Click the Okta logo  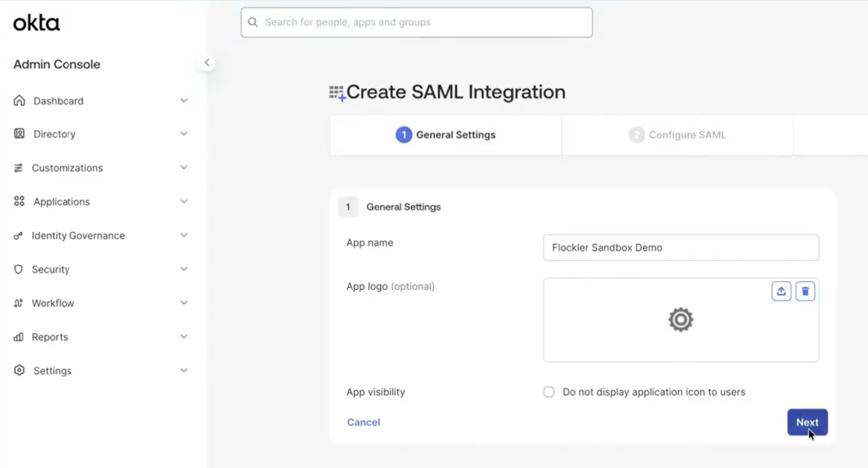point(36,23)
